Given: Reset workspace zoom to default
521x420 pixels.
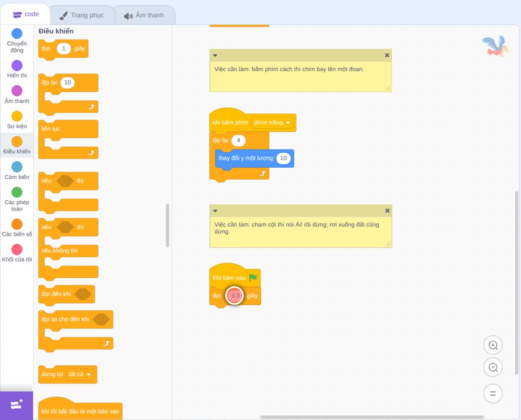Looking at the screenshot, I should (x=493, y=393).
